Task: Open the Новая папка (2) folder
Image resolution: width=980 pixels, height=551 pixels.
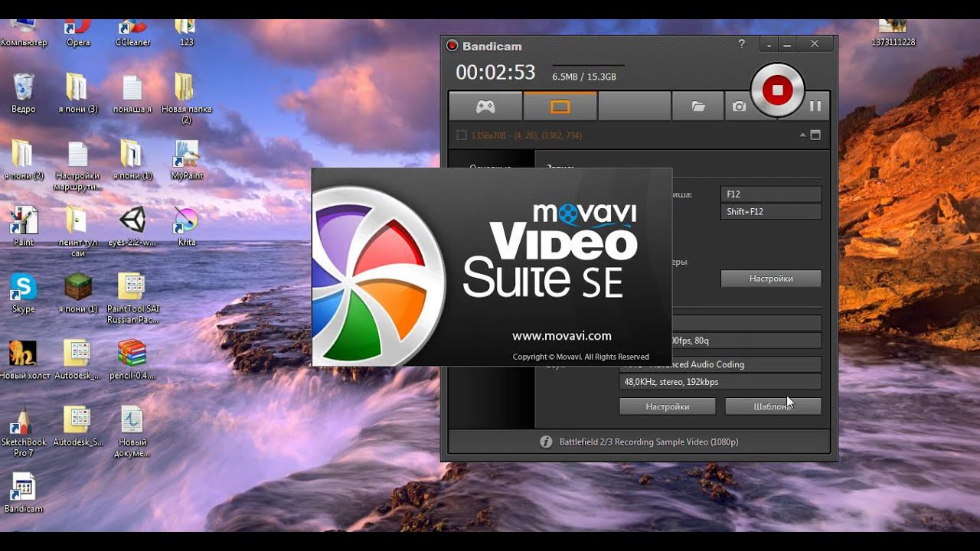Action: point(186,98)
